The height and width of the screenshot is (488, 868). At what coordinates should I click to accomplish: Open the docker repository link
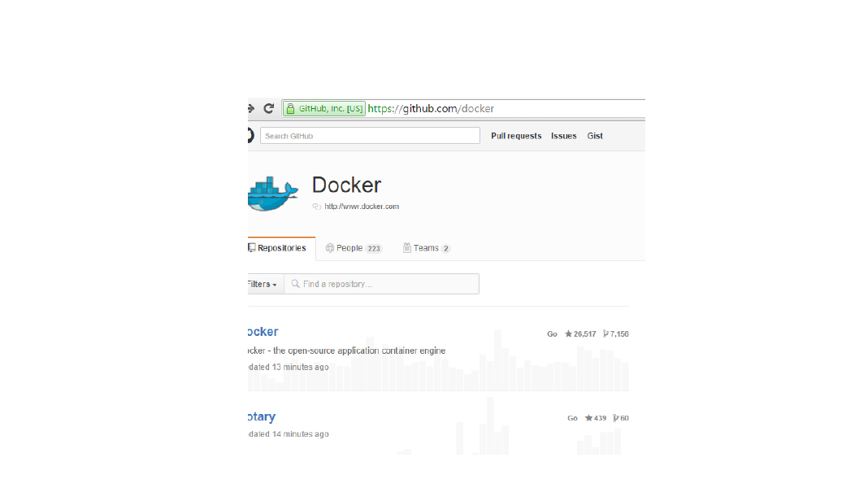pyautogui.click(x=263, y=332)
